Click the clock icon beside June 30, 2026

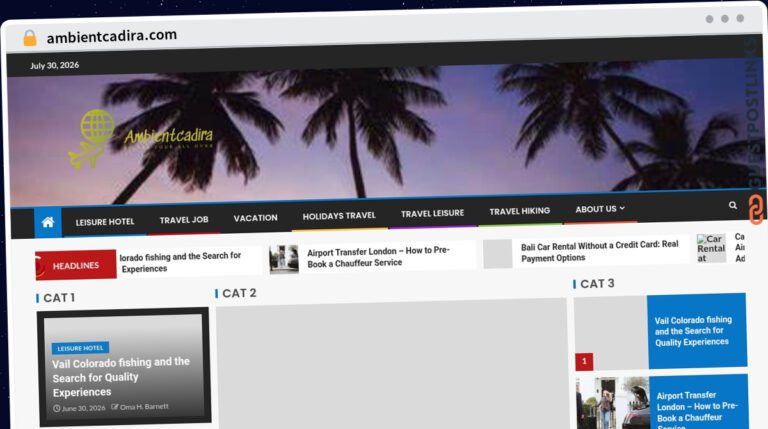[56, 408]
